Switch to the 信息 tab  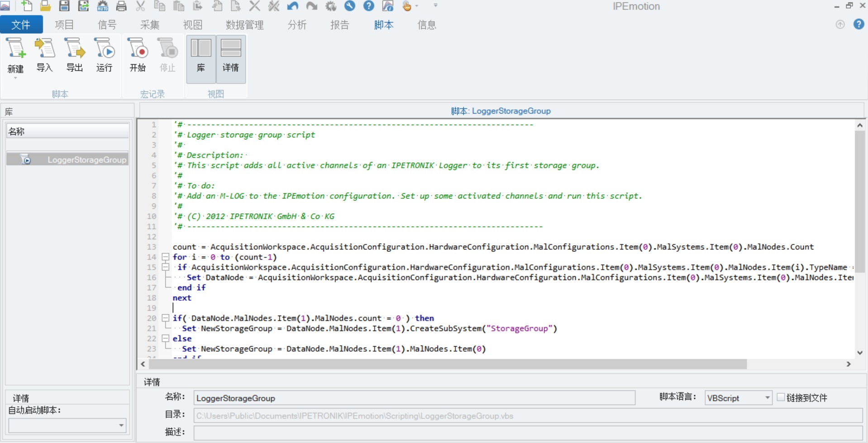[427, 24]
